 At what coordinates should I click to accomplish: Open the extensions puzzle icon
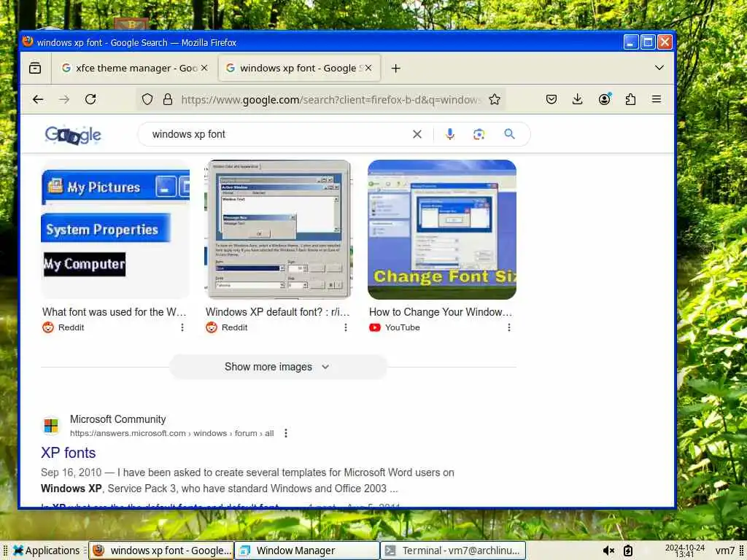point(630,99)
